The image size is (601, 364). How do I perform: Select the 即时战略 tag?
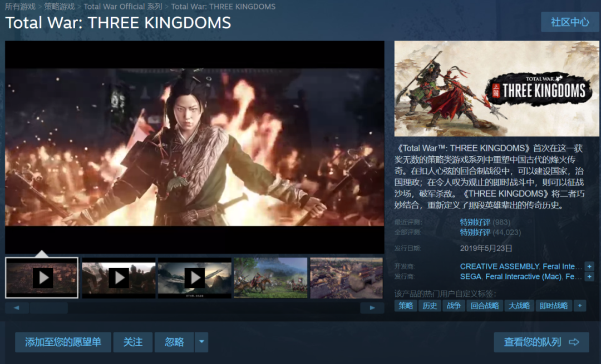click(554, 306)
